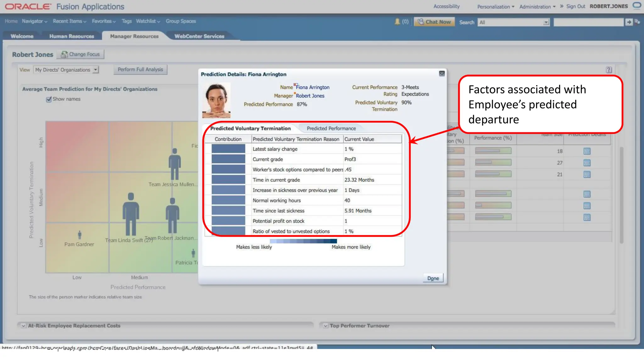Click the performance bar in row 18

(493, 151)
